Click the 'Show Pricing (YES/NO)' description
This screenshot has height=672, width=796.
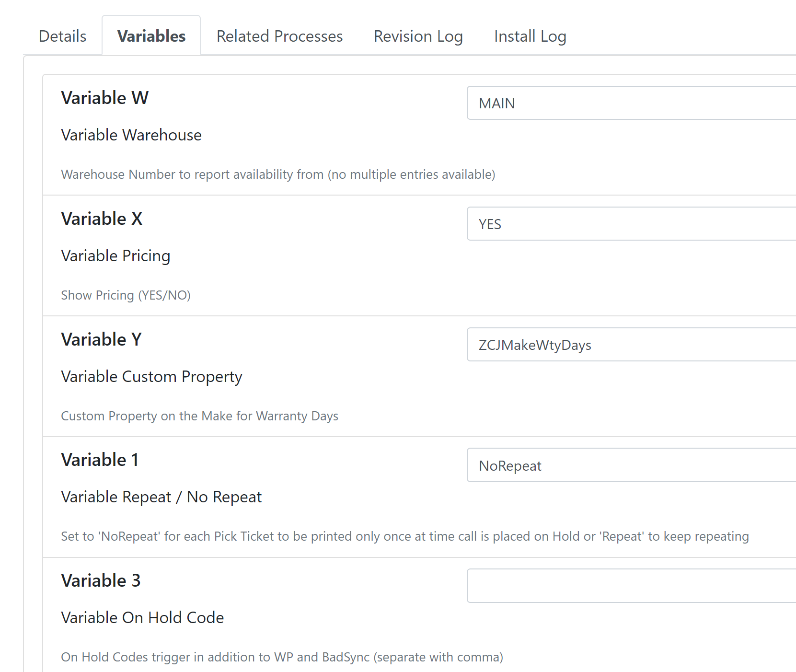coord(126,295)
